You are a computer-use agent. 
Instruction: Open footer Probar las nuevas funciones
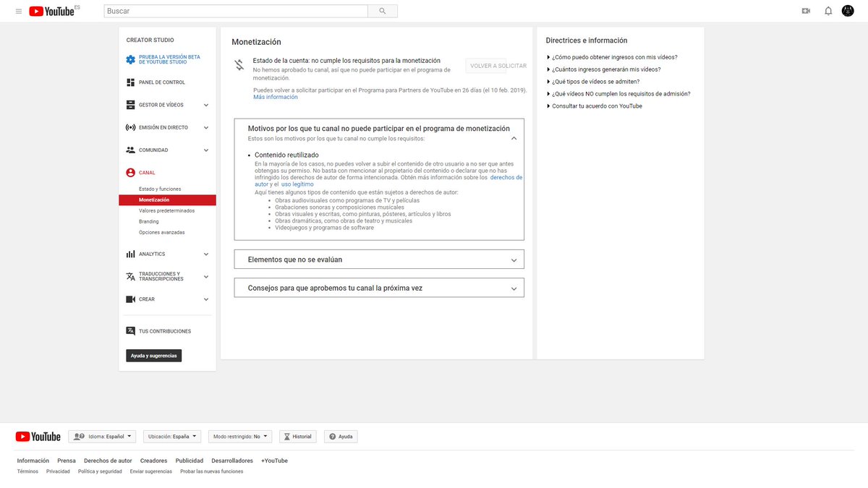coord(212,471)
